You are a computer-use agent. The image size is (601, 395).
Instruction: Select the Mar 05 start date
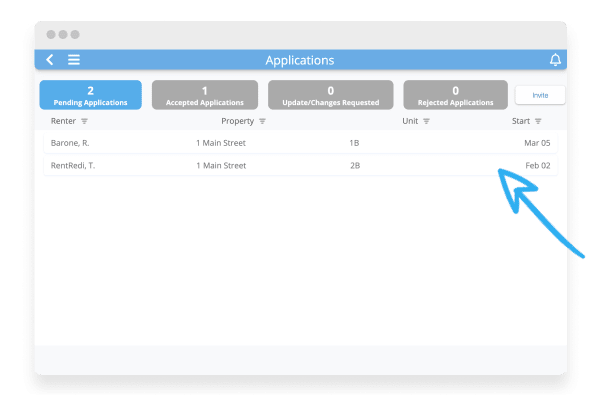point(537,143)
